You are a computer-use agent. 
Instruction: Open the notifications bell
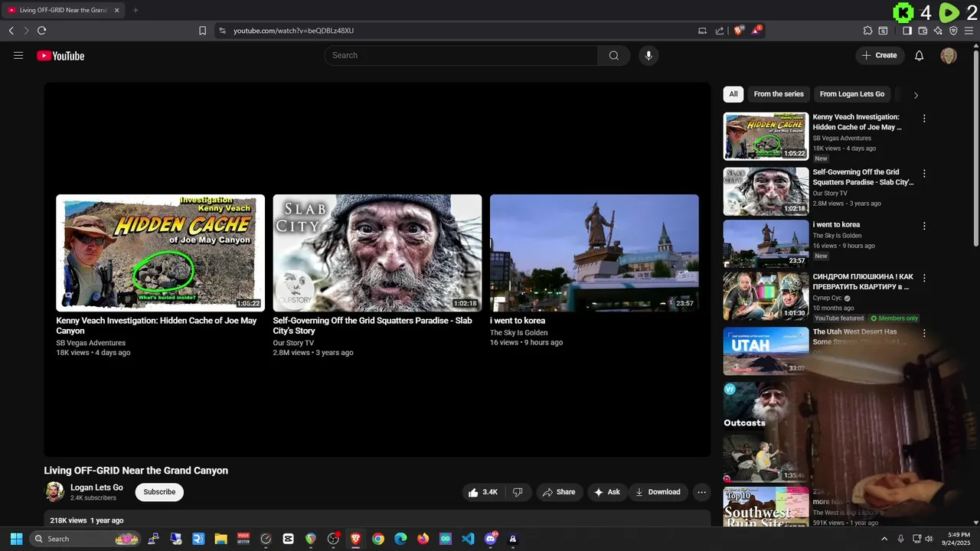[x=920, y=55]
